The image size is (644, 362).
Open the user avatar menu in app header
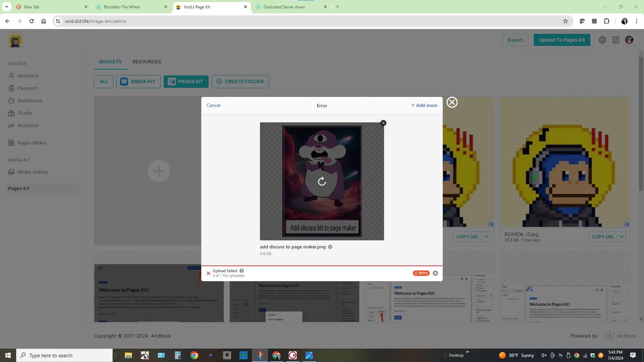(x=629, y=40)
